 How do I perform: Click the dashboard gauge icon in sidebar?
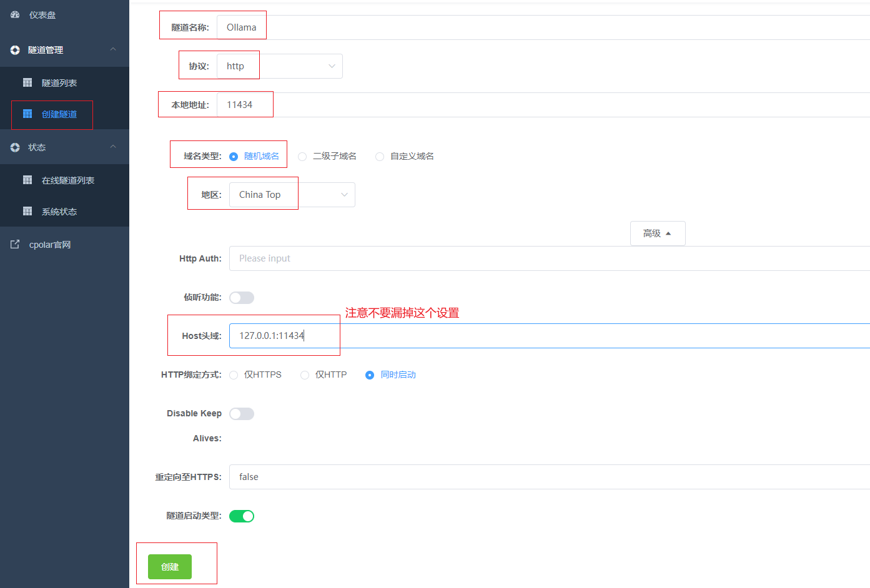click(15, 15)
